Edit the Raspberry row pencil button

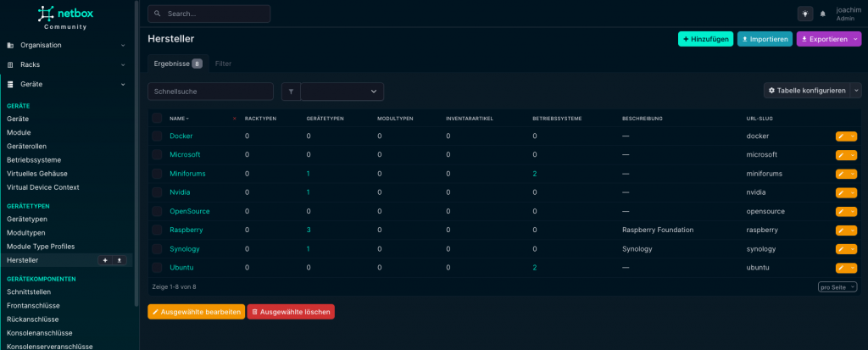(841, 231)
